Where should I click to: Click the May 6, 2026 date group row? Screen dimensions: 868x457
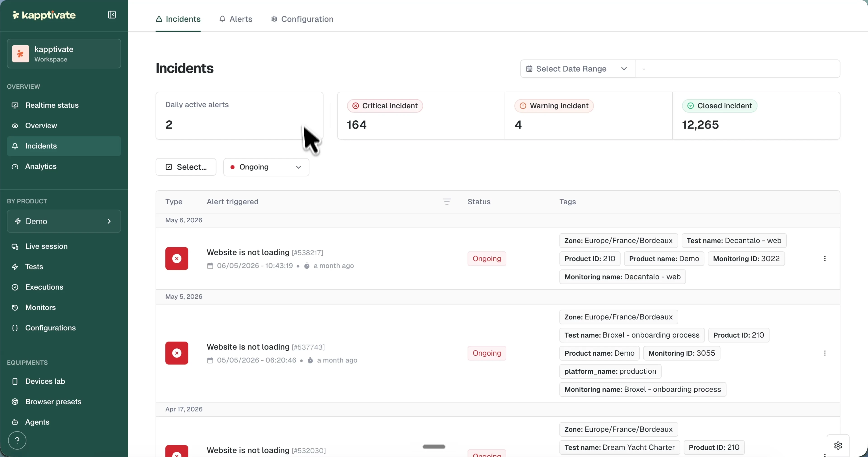click(x=498, y=221)
